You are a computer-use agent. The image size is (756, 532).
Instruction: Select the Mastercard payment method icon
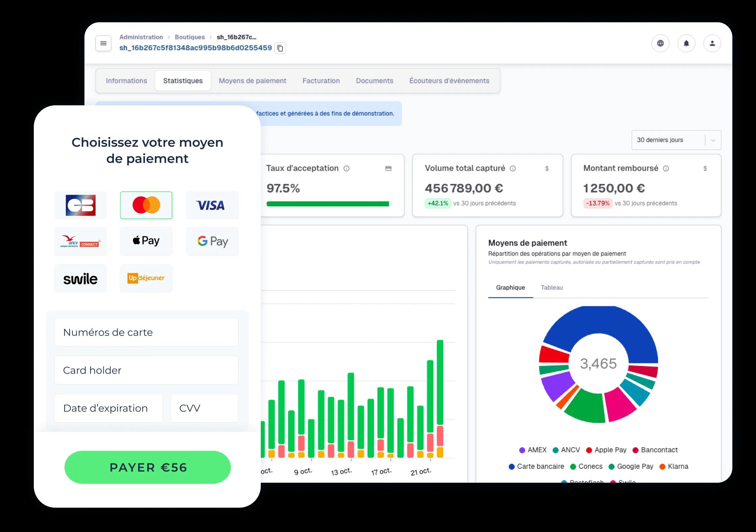pos(146,205)
